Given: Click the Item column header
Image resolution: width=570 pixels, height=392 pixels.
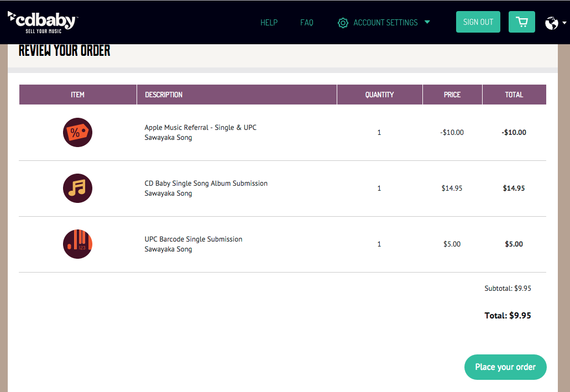Looking at the screenshot, I should [x=78, y=95].
